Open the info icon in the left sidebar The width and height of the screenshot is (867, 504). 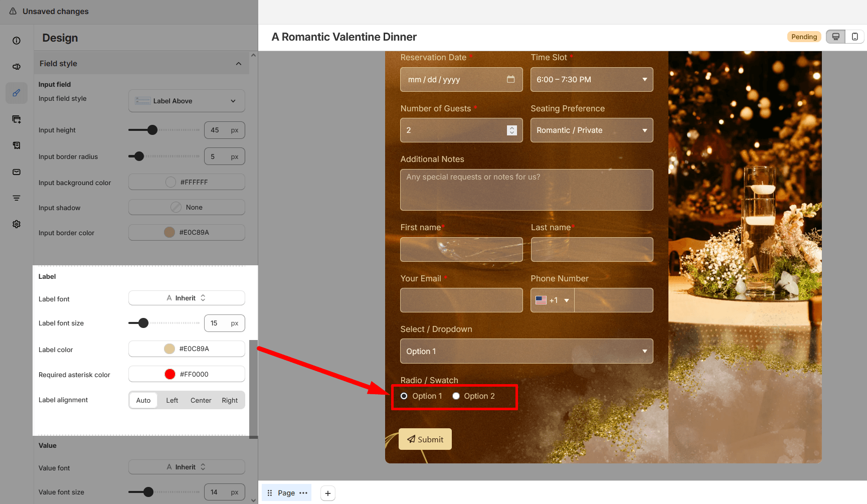click(x=17, y=41)
